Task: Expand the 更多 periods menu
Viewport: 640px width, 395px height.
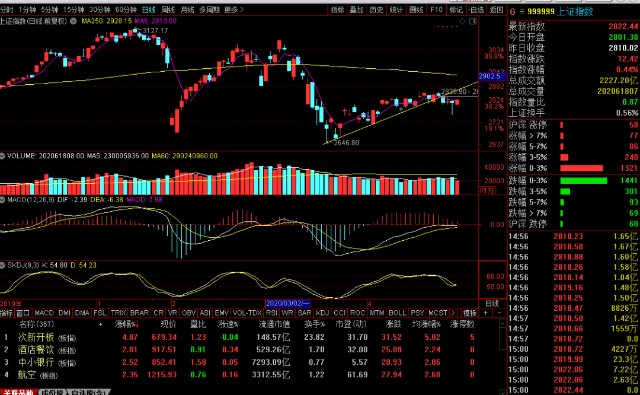Action: pos(234,9)
